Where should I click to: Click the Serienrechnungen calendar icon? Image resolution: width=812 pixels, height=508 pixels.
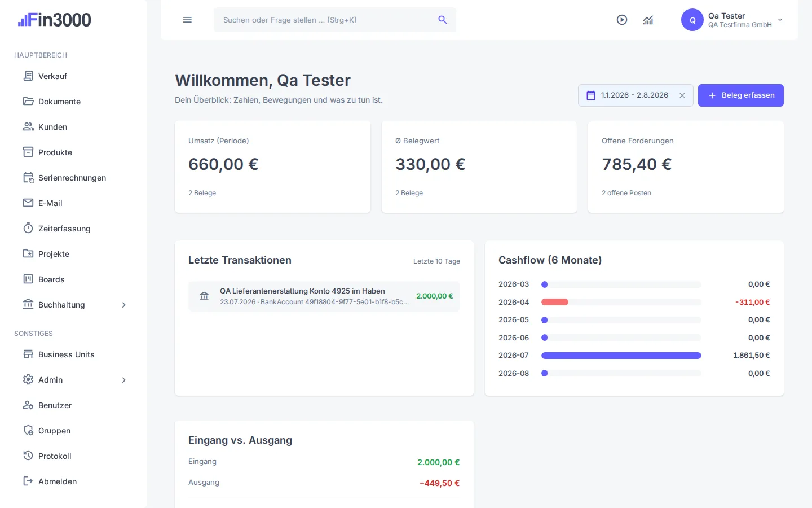click(28, 177)
